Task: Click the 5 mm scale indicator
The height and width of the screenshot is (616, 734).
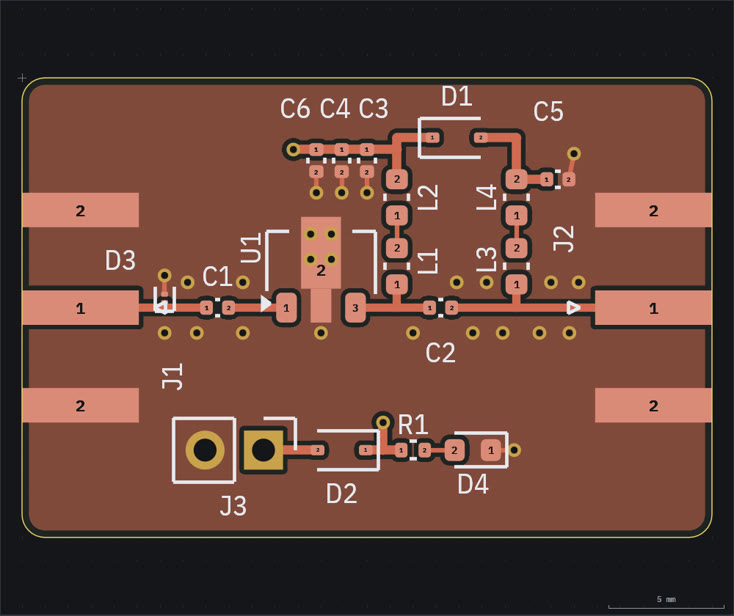Action: pyautogui.click(x=666, y=602)
